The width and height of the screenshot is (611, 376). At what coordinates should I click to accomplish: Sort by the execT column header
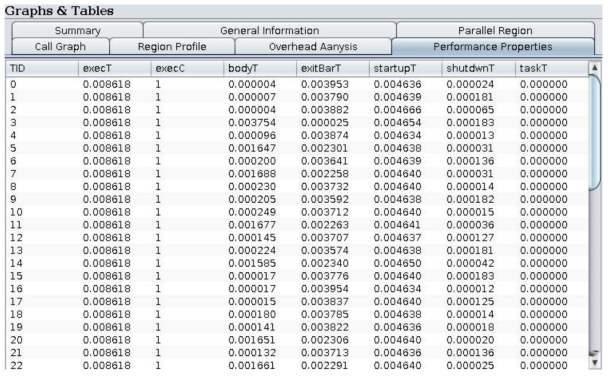pos(115,69)
